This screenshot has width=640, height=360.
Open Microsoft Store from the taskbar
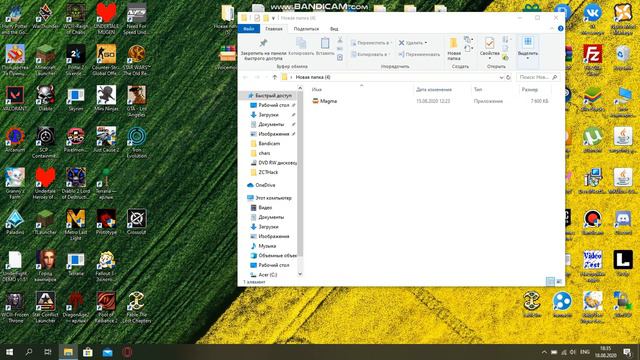click(87, 352)
